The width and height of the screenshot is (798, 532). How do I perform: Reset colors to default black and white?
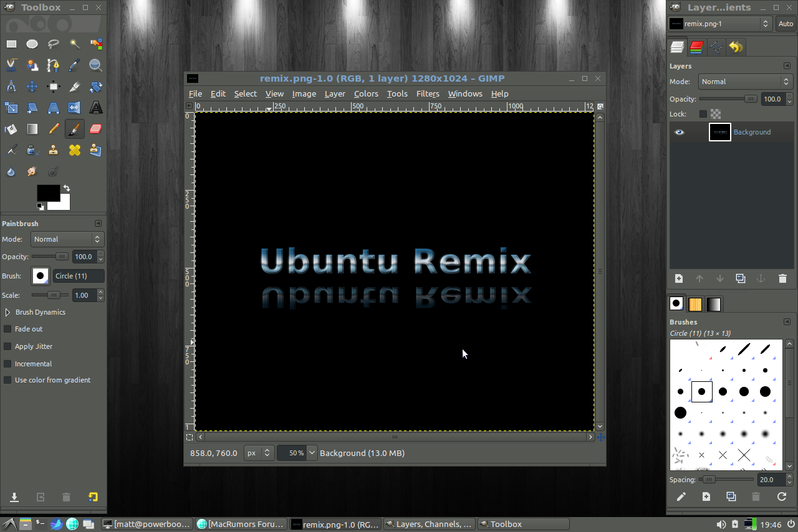pyautogui.click(x=41, y=206)
